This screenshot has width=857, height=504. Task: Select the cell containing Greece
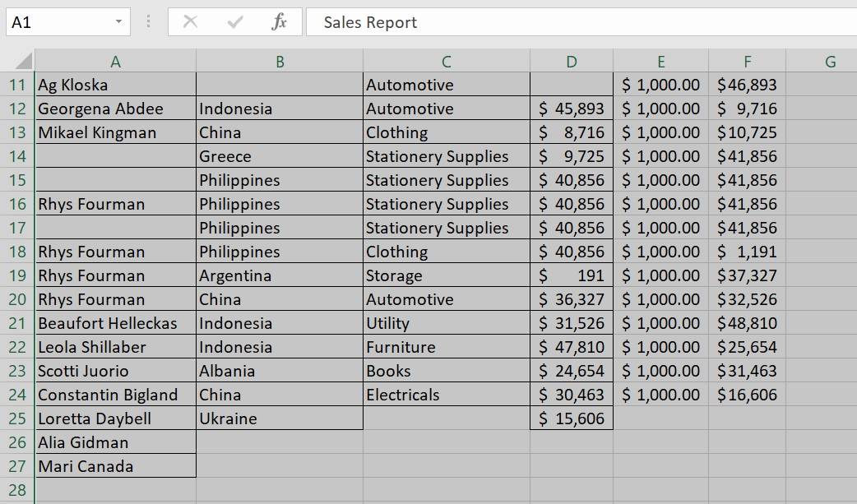click(x=279, y=156)
